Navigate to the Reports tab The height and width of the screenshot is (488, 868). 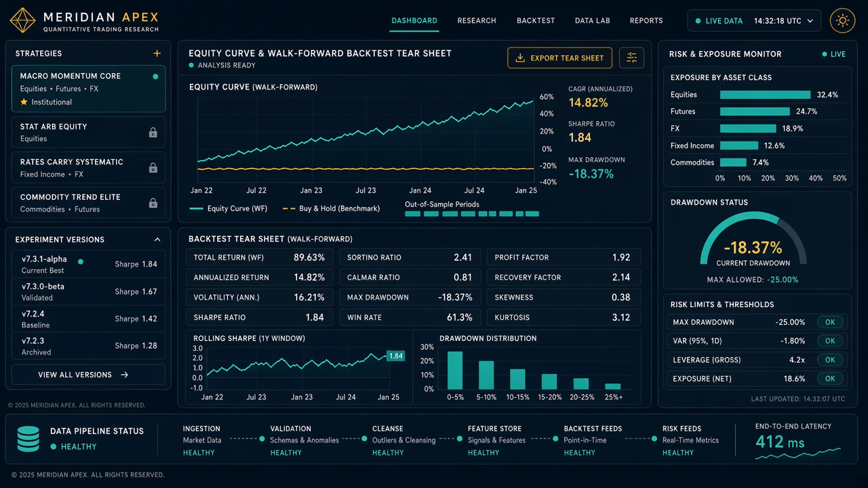(x=646, y=21)
